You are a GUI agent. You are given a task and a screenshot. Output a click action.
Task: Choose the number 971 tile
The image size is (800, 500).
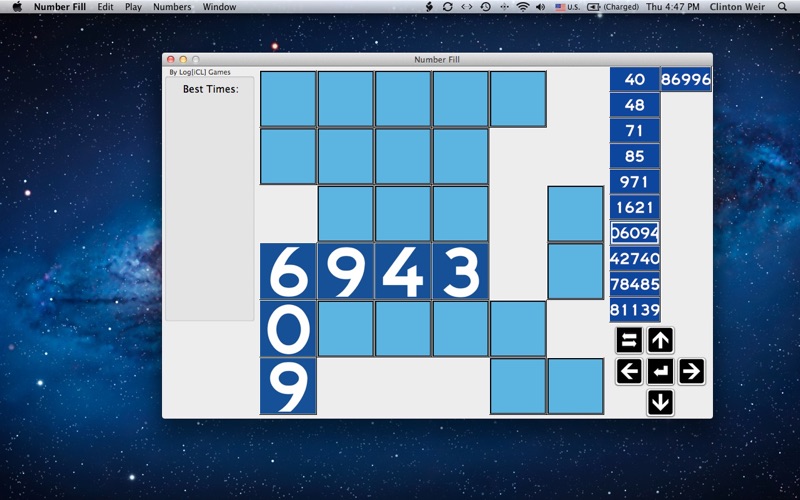(635, 182)
